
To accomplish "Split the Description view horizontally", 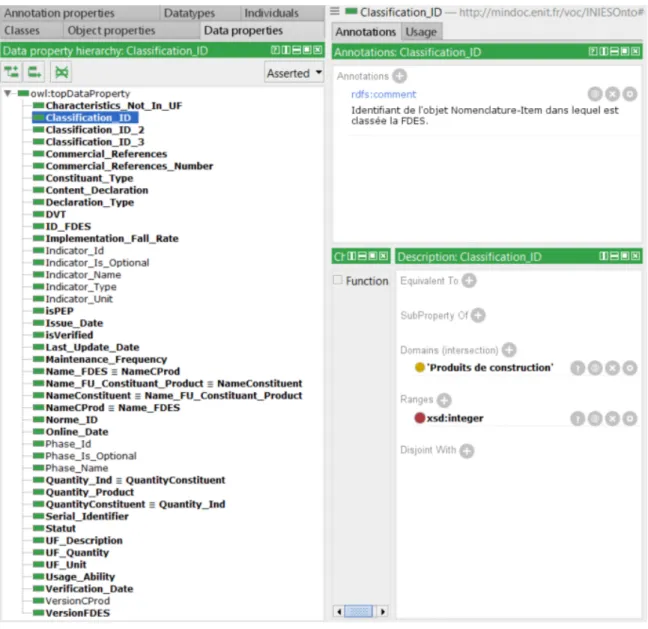I will coord(615,256).
